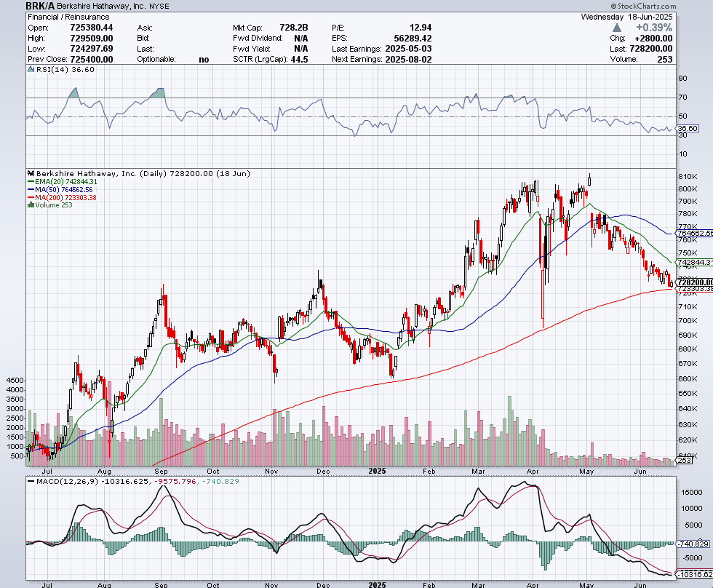Click the -9575.796 MACD signal value
Viewport: 713px width, 588px height.
click(175, 481)
